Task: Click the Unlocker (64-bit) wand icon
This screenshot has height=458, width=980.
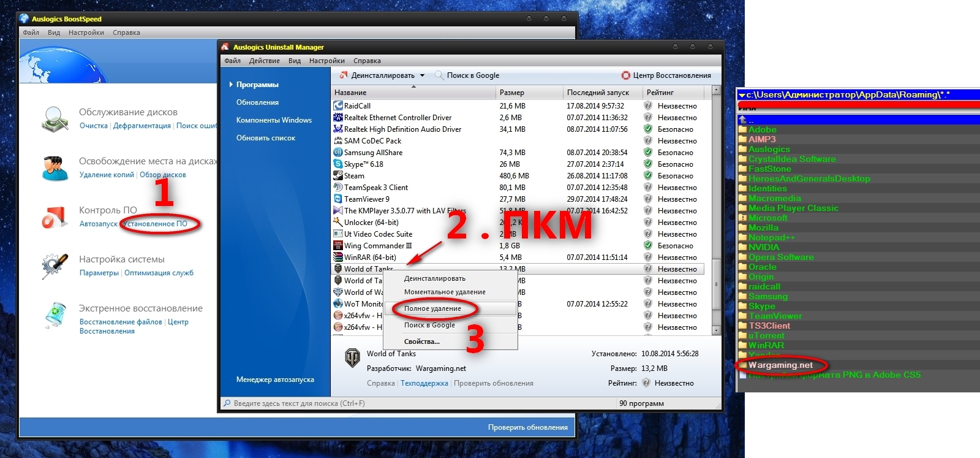Action: [x=337, y=223]
